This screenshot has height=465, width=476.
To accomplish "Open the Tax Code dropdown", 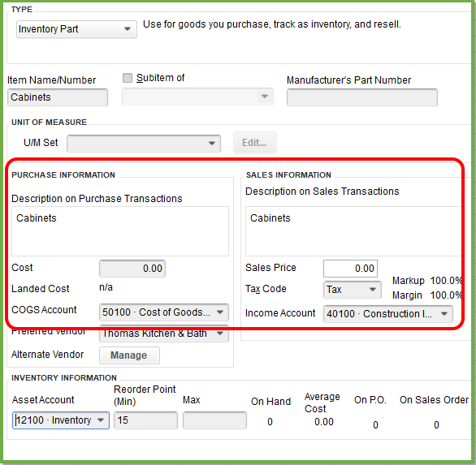I will (x=353, y=290).
